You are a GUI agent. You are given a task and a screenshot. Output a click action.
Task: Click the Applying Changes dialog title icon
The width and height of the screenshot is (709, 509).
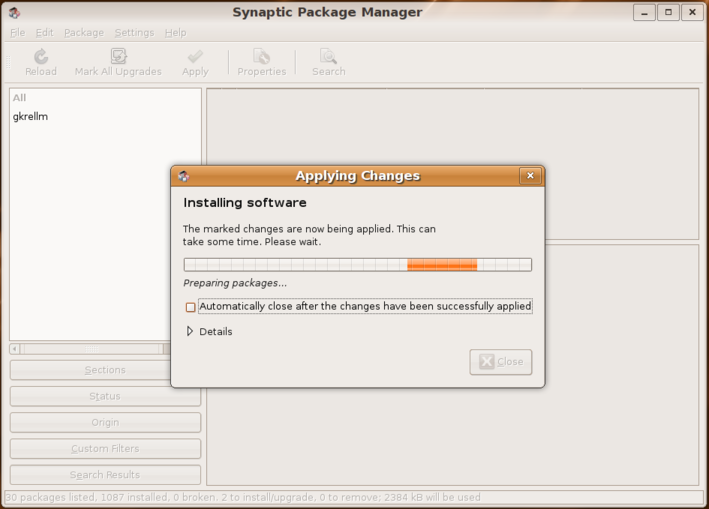point(184,176)
